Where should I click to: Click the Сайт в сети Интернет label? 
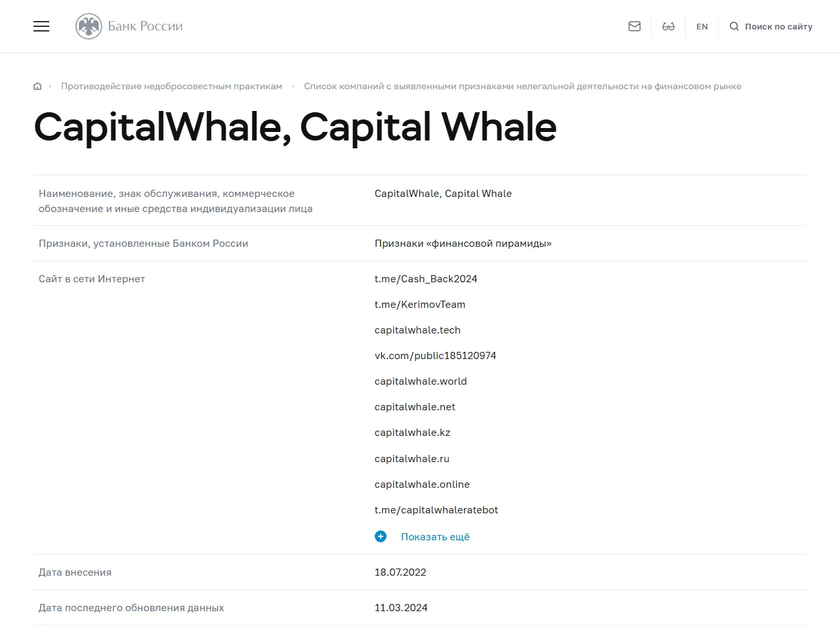point(92,279)
